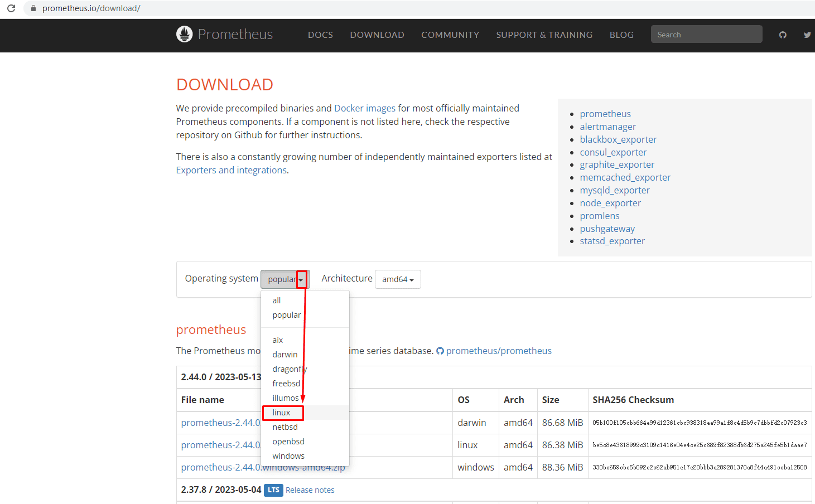Viewport: 815px width, 504px height.
Task: Click the browser address bar URL
Action: click(91, 8)
